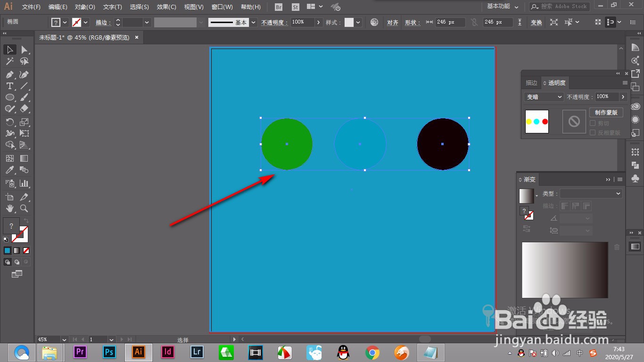Click the 形状 link in control bar
644x362 pixels.
[x=411, y=23]
